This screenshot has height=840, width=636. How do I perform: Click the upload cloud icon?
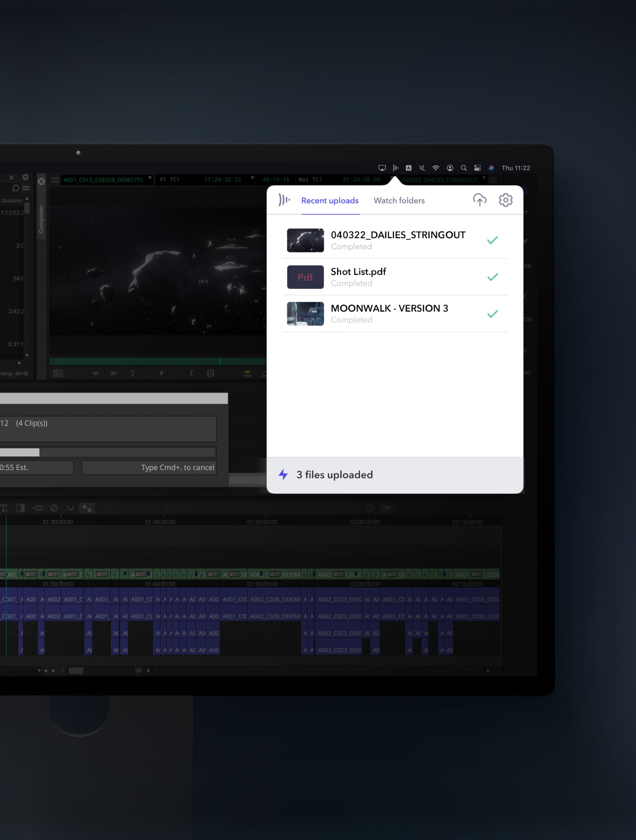[x=480, y=200]
